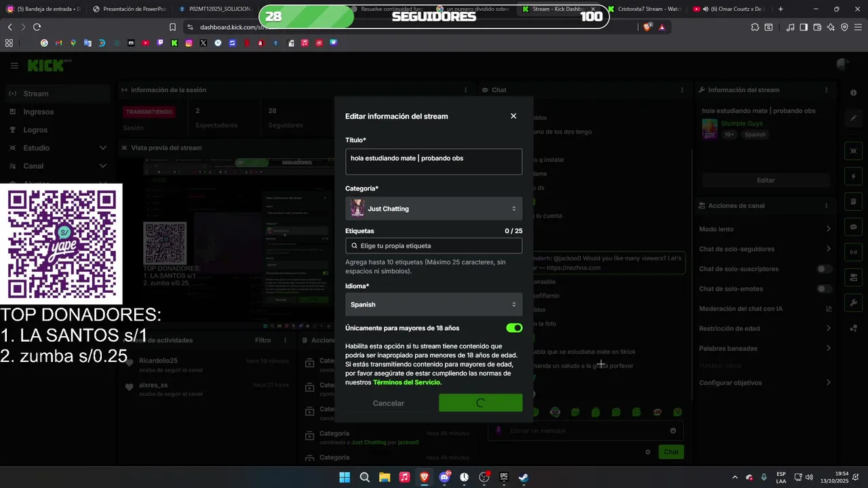Click the lightning bolt icon in right toolbar
Viewport: 868px width, 488px height.
coord(853,176)
